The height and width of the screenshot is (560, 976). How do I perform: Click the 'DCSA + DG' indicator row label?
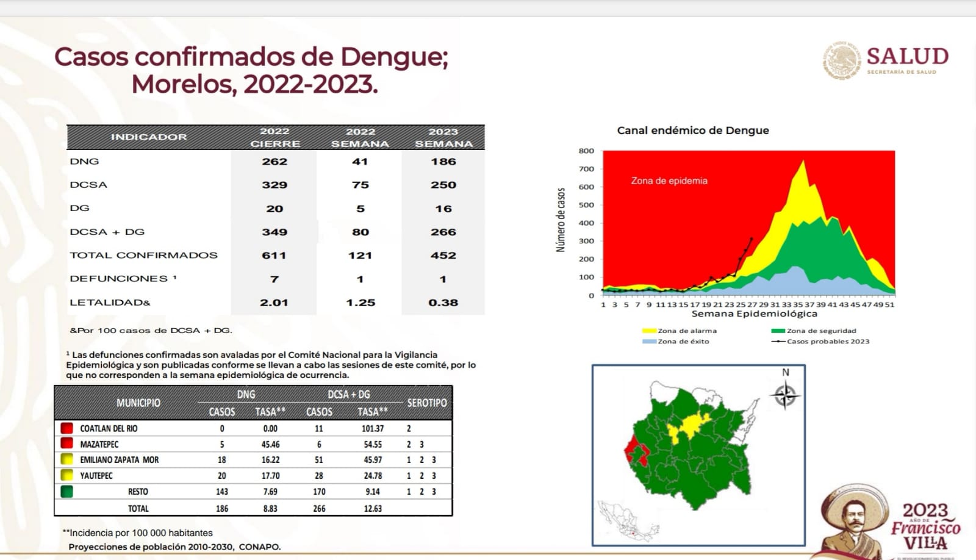[107, 232]
